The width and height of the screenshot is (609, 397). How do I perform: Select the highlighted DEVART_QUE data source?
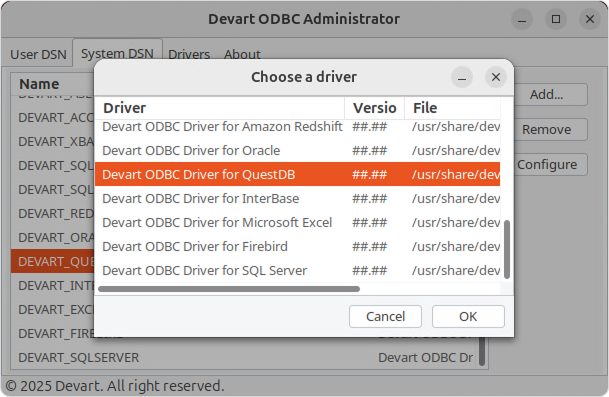[53, 261]
